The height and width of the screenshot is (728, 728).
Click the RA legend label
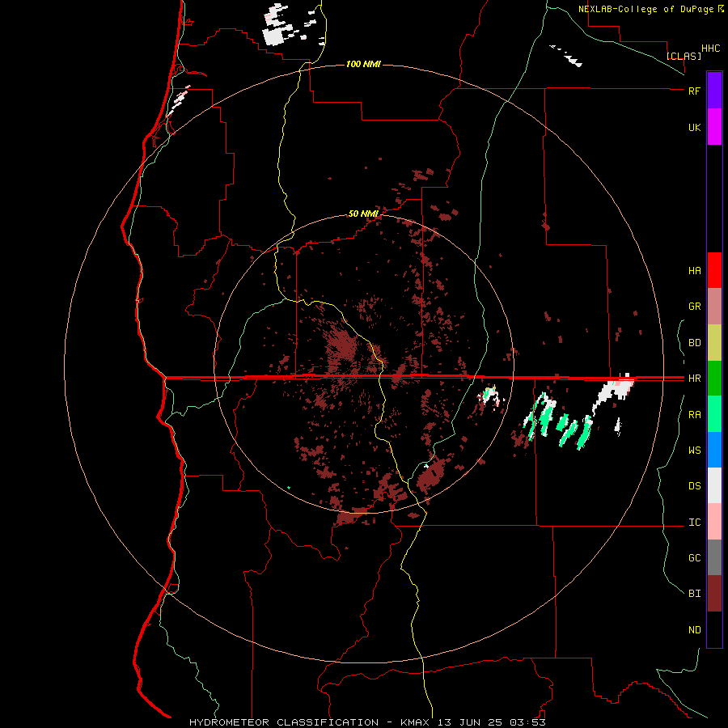pyautogui.click(x=694, y=415)
